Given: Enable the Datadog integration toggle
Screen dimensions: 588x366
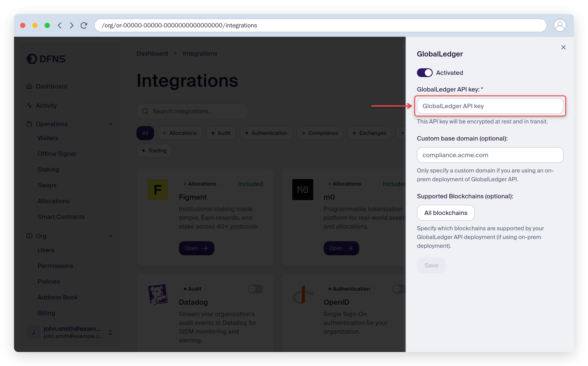Looking at the screenshot, I should [x=255, y=289].
